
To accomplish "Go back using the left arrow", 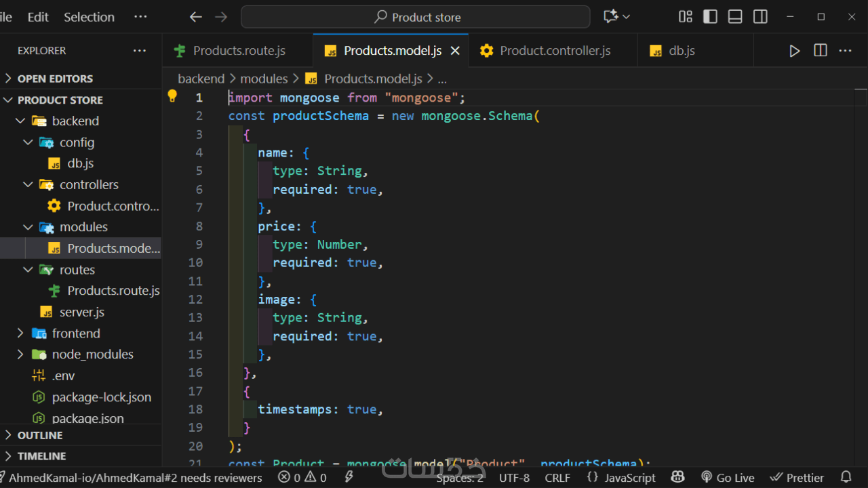I will (x=196, y=17).
